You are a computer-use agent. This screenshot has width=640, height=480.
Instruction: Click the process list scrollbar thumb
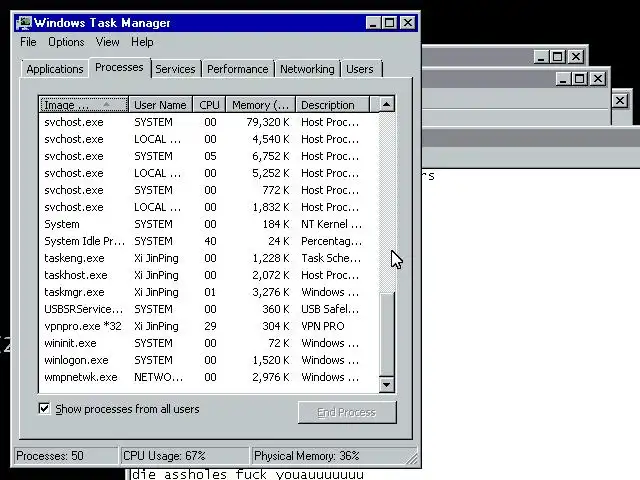pos(387,335)
